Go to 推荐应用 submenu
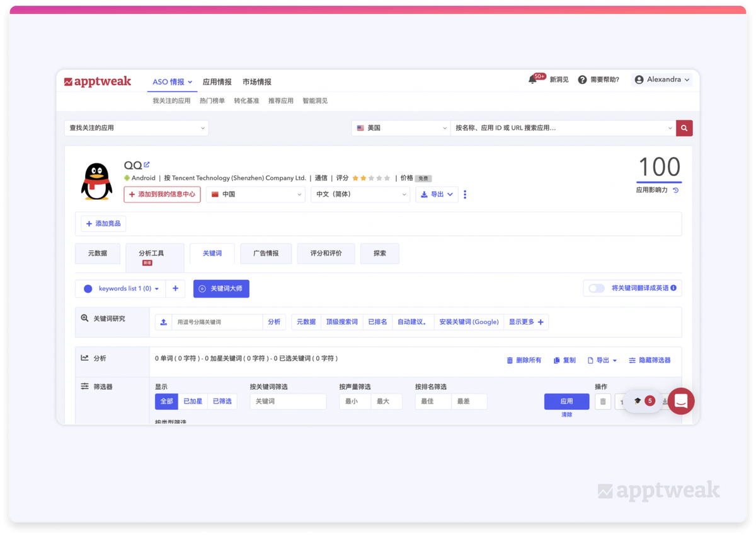The height and width of the screenshot is (536, 756). 281,101
